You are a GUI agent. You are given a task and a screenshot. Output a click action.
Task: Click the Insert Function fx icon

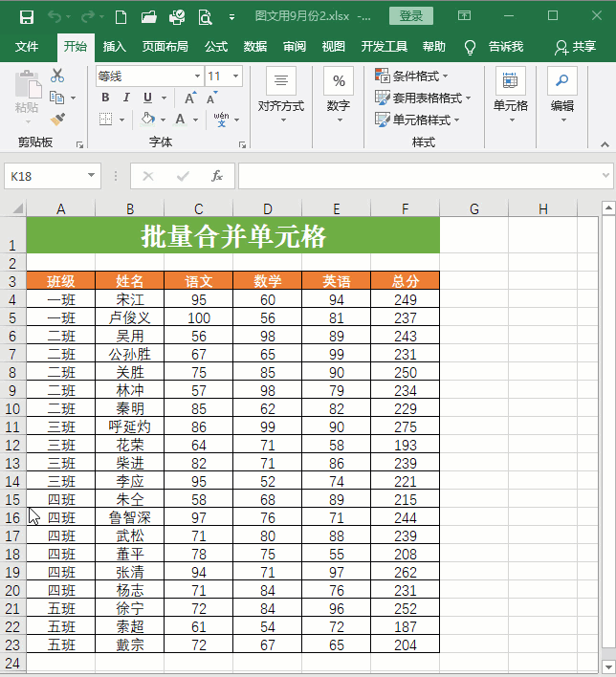[x=217, y=176]
